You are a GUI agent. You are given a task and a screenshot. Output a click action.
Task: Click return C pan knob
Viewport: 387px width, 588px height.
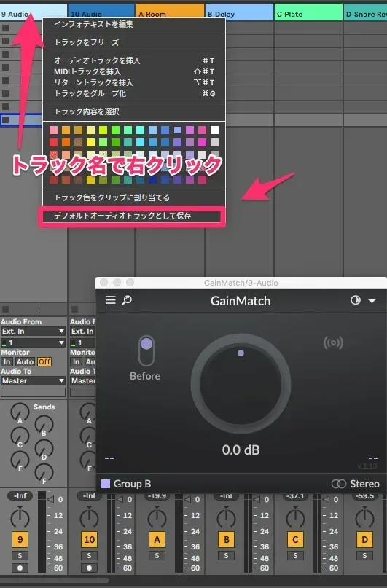click(x=295, y=517)
